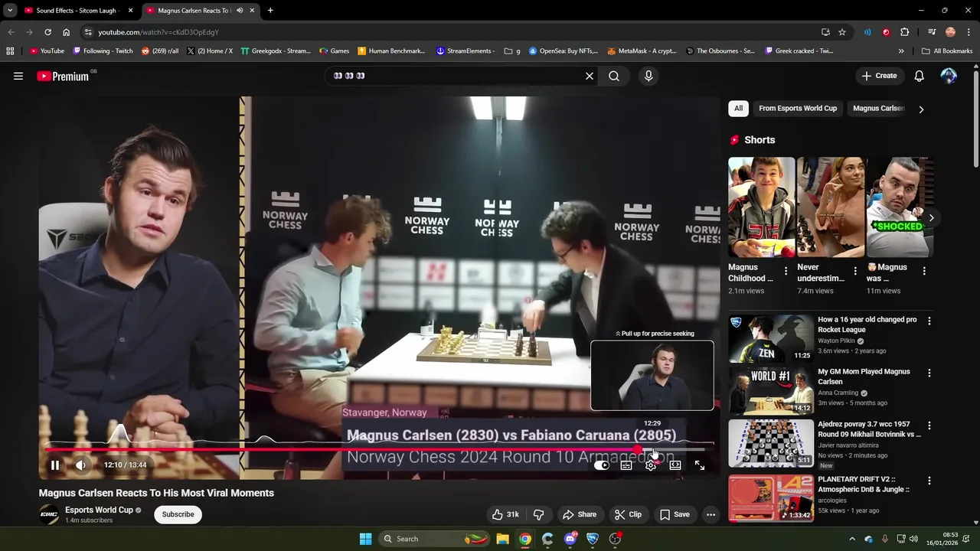Pause the video playback
The width and height of the screenshot is (980, 551).
(x=55, y=465)
